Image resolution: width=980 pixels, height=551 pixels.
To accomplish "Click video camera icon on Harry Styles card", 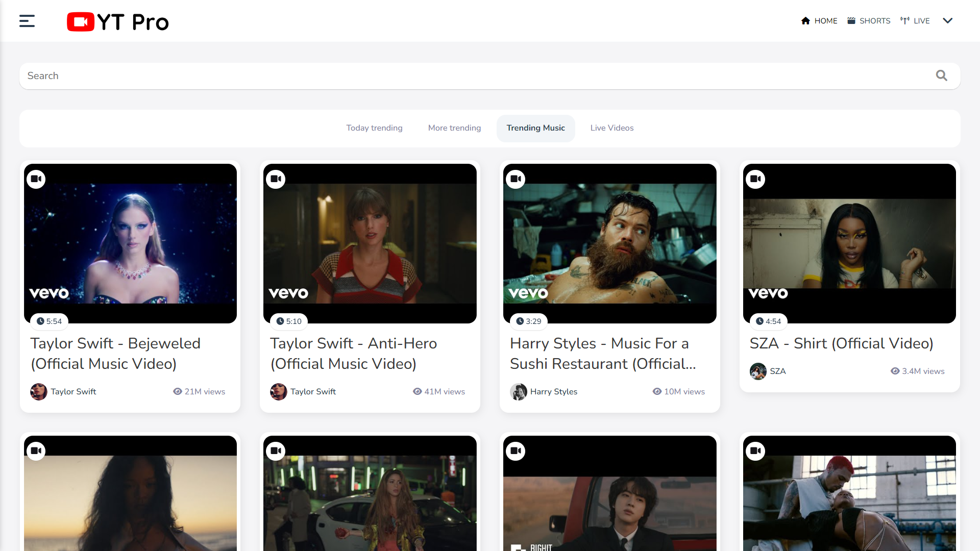I will pyautogui.click(x=516, y=179).
